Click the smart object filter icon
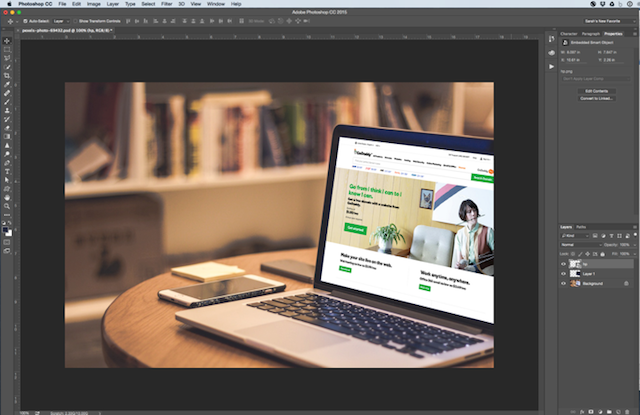Image resolution: width=640 pixels, height=415 pixels. click(x=627, y=235)
